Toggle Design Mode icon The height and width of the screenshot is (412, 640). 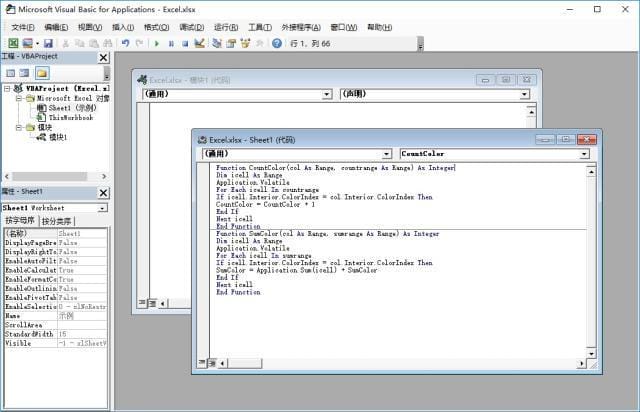[200, 43]
